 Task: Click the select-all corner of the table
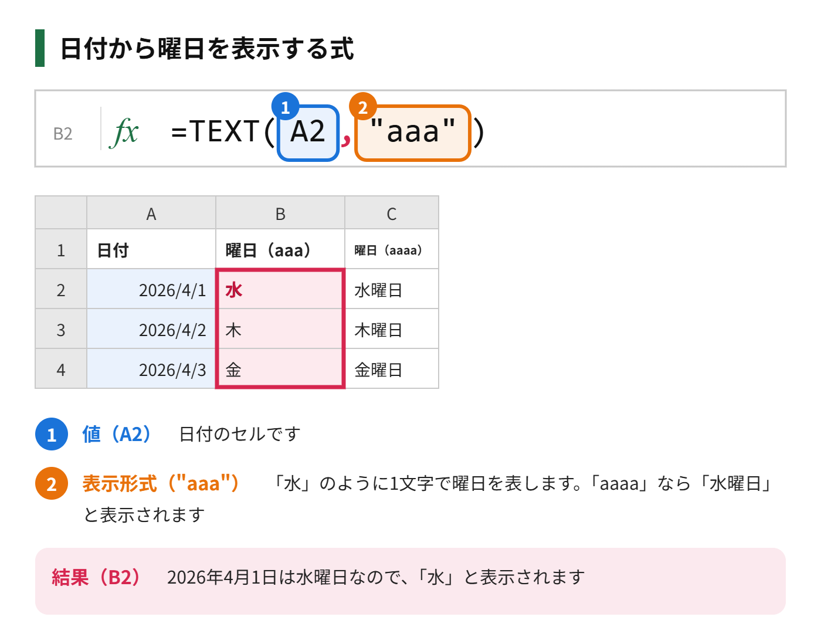[61, 213]
